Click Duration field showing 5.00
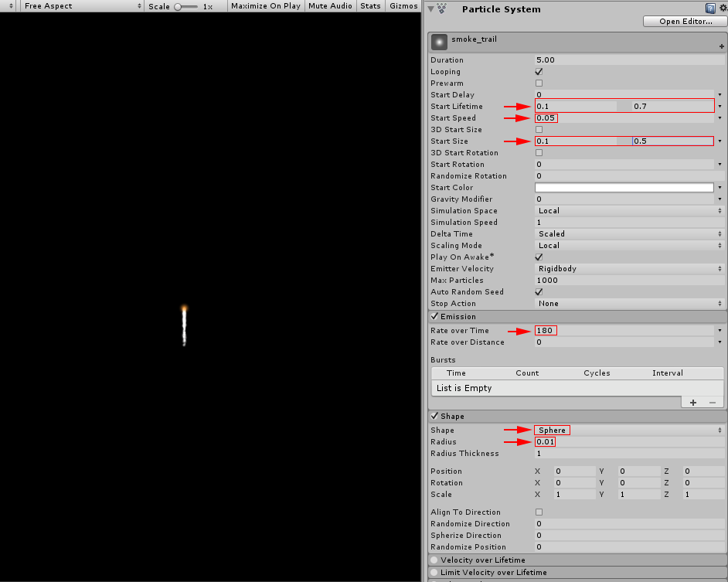This screenshot has width=728, height=582. 629,60
